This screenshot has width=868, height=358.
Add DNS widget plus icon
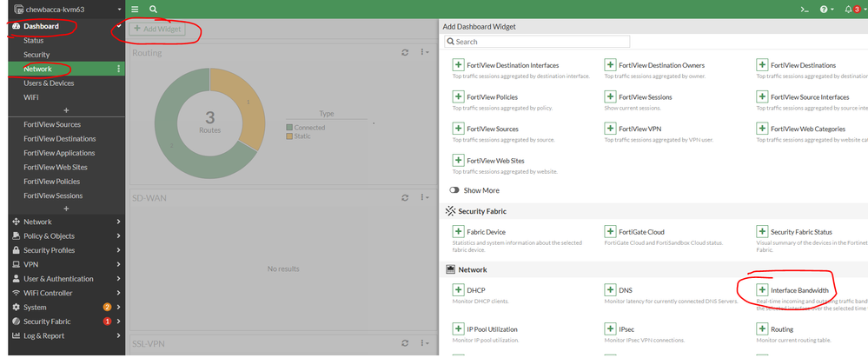(x=609, y=290)
